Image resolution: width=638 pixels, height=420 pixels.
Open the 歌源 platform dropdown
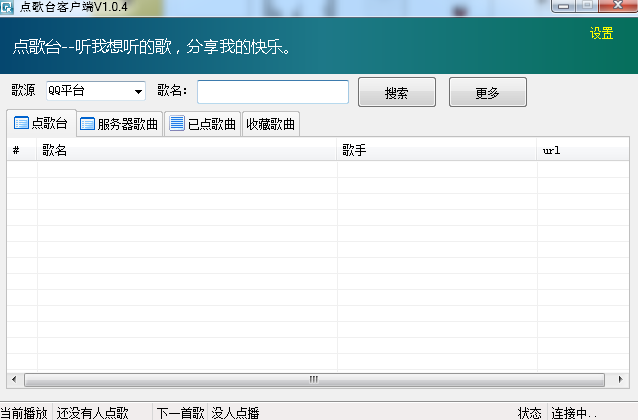point(138,92)
